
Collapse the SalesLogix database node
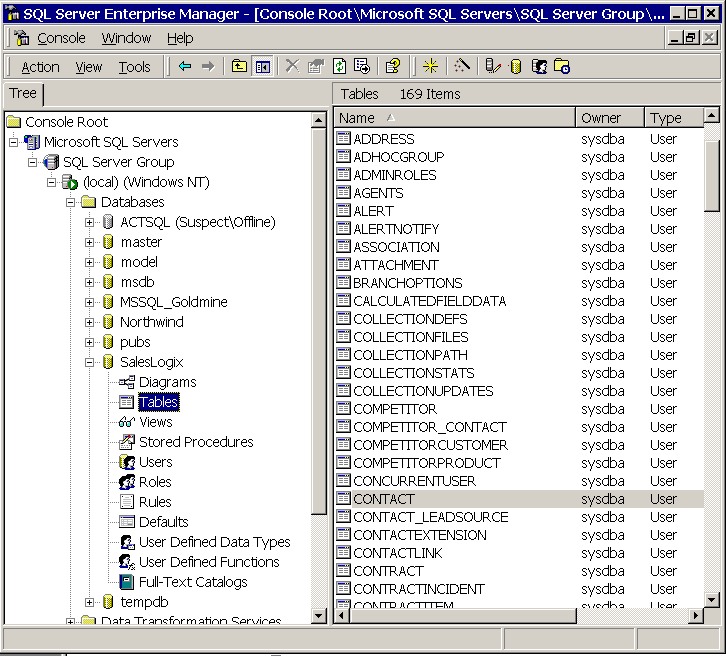[89, 362]
